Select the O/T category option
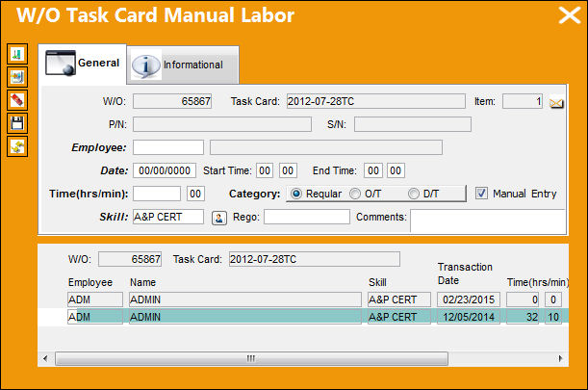This screenshot has width=588, height=390. [x=355, y=194]
